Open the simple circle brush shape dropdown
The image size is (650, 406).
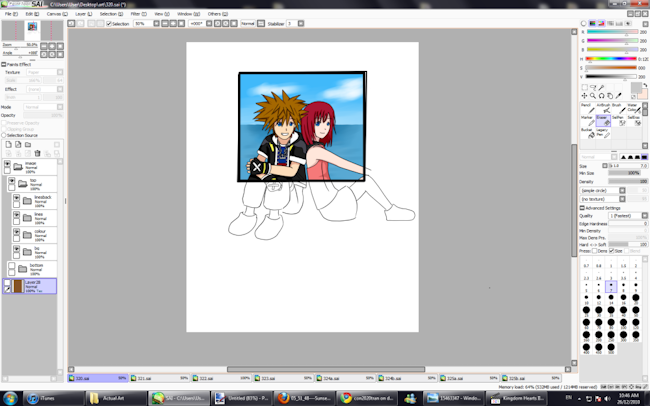pos(622,190)
